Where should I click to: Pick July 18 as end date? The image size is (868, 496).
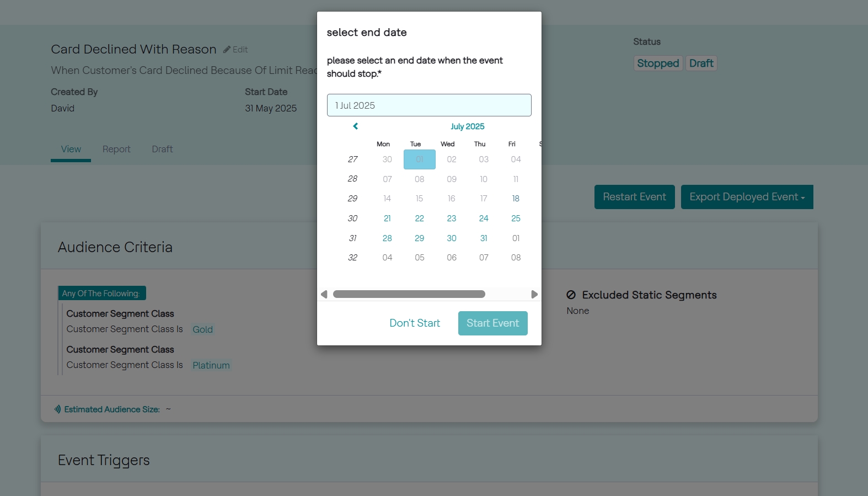516,199
